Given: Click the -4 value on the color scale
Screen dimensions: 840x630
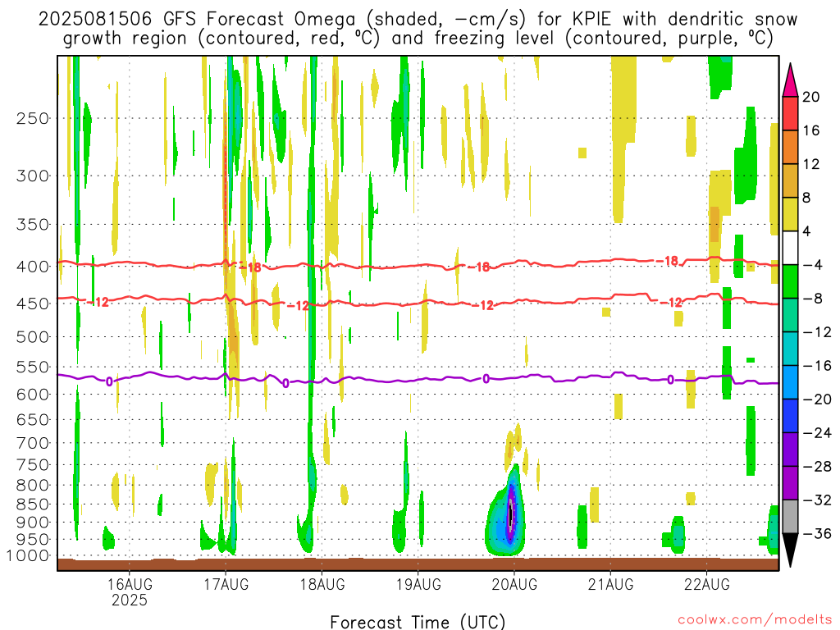Looking at the screenshot, I should point(813,265).
